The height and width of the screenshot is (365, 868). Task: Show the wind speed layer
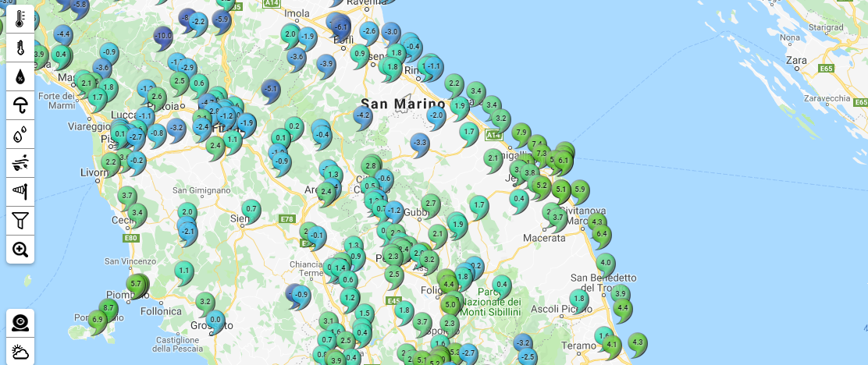click(20, 163)
